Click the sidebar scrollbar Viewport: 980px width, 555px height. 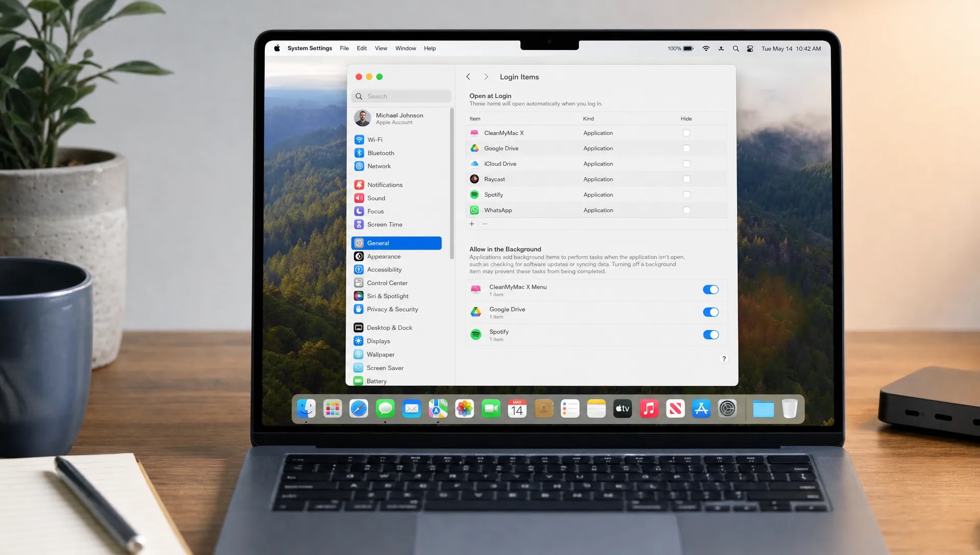(452, 184)
